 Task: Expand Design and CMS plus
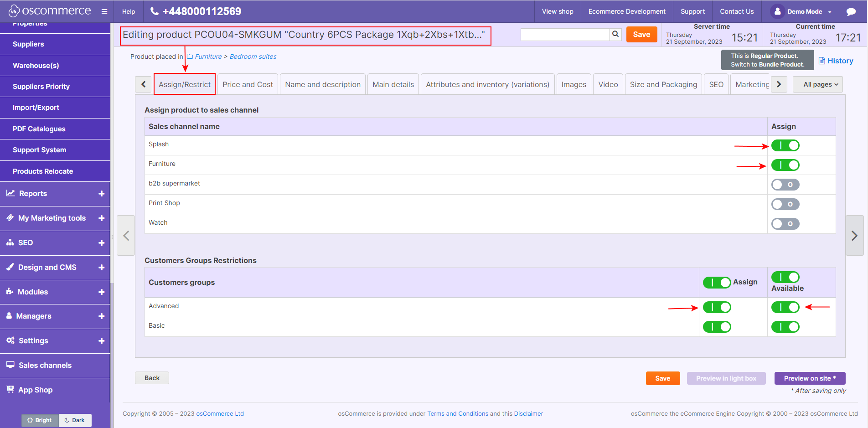101,267
